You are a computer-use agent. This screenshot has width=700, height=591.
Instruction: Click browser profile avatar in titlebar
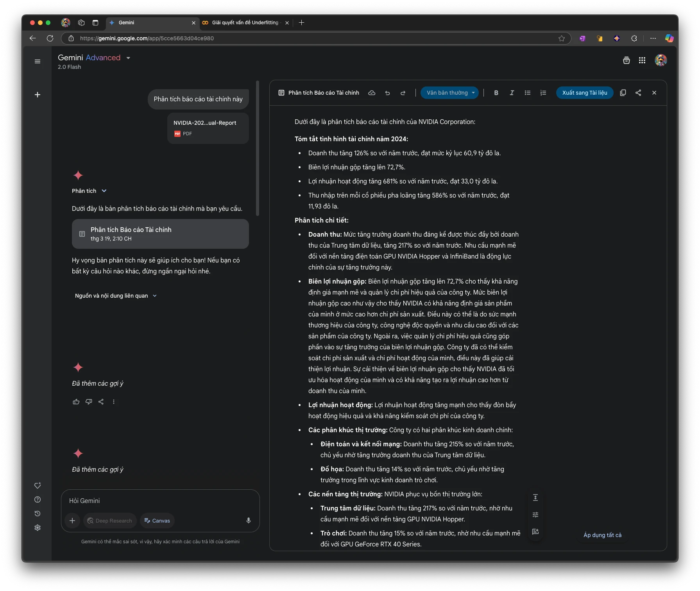pos(66,23)
